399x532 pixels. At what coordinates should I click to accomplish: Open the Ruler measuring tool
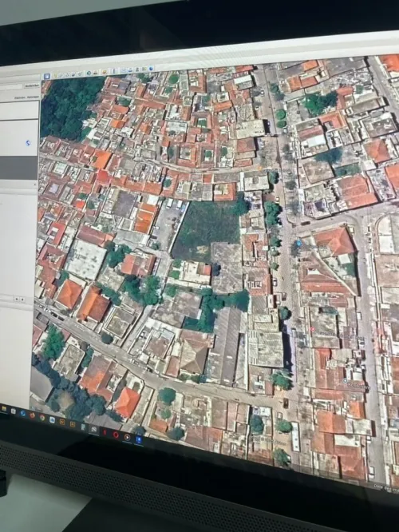(114, 71)
